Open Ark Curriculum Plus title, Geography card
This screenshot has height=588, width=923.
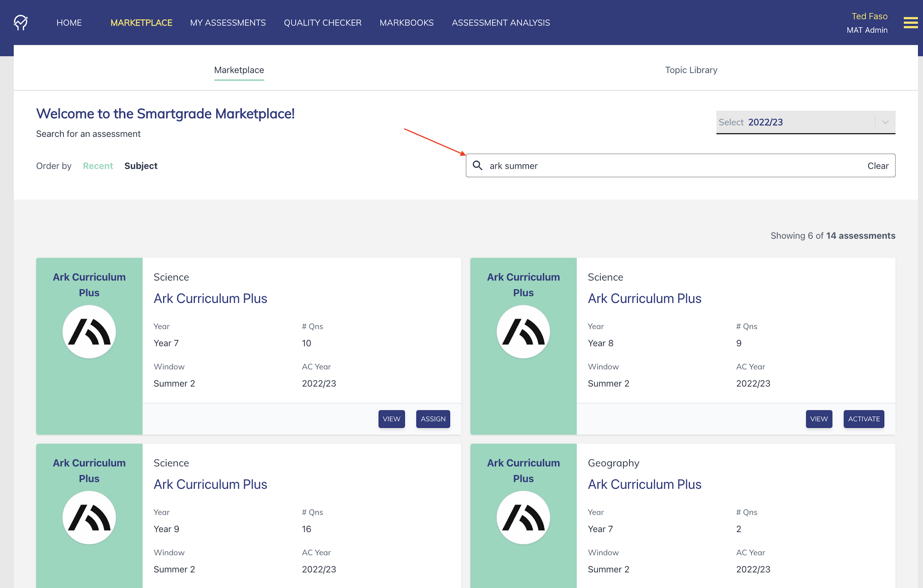(x=645, y=484)
